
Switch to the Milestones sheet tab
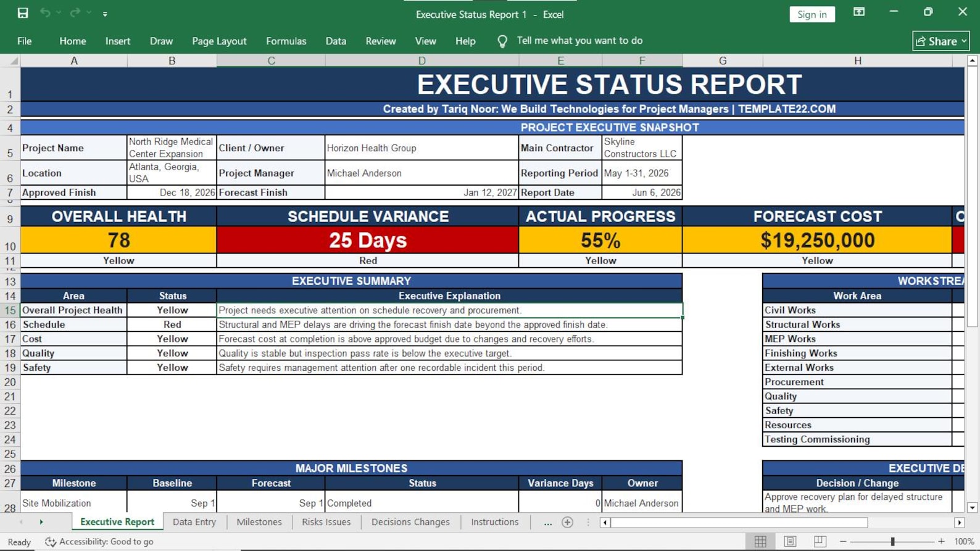(x=259, y=522)
